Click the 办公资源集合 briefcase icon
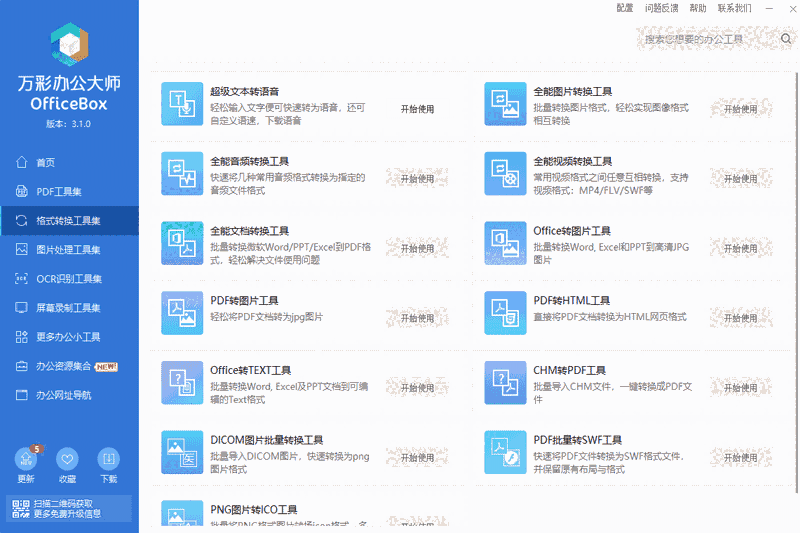The width and height of the screenshot is (800, 533). [x=21, y=366]
